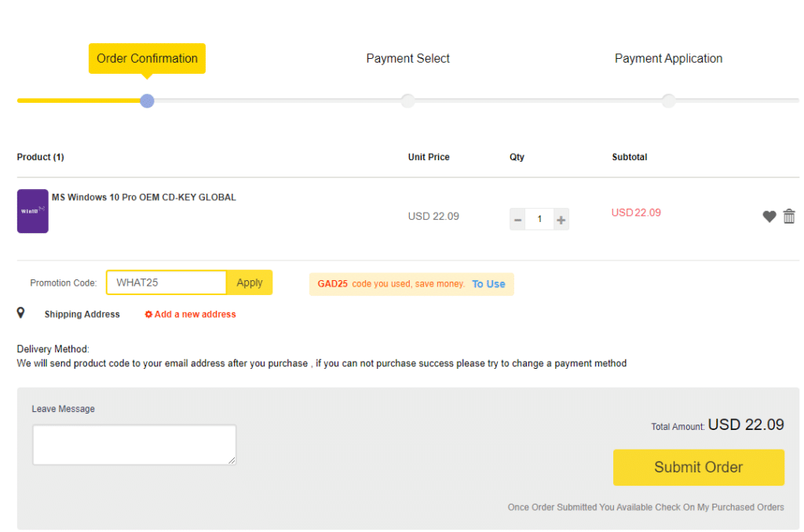Click the Product (1) column header

click(41, 157)
